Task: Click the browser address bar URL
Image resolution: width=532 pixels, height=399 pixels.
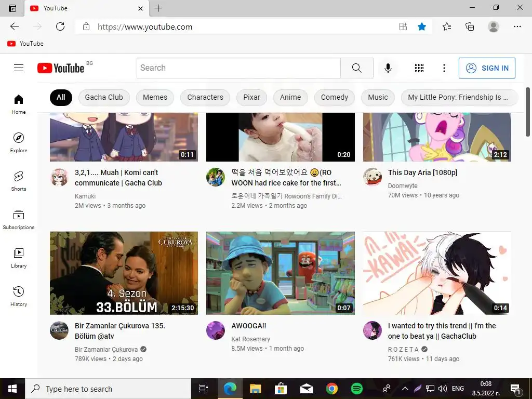Action: coord(145,27)
